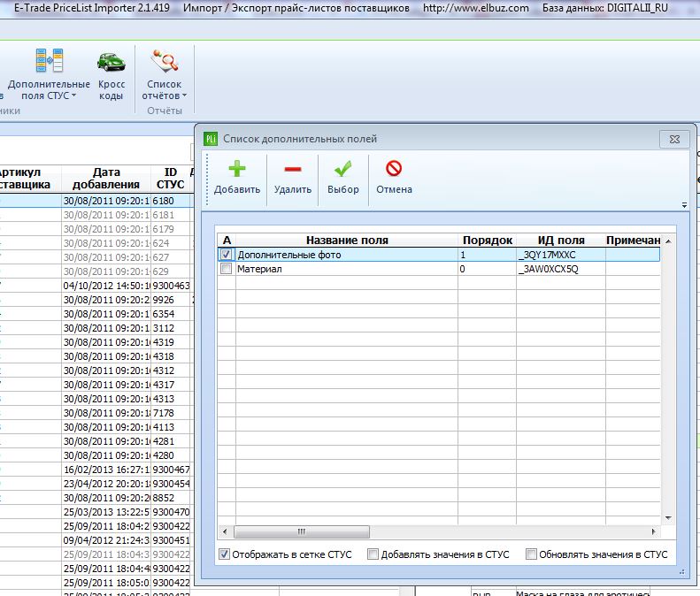Click the horizontal scrollbar left arrow
The image size is (700, 596).
(x=225, y=531)
